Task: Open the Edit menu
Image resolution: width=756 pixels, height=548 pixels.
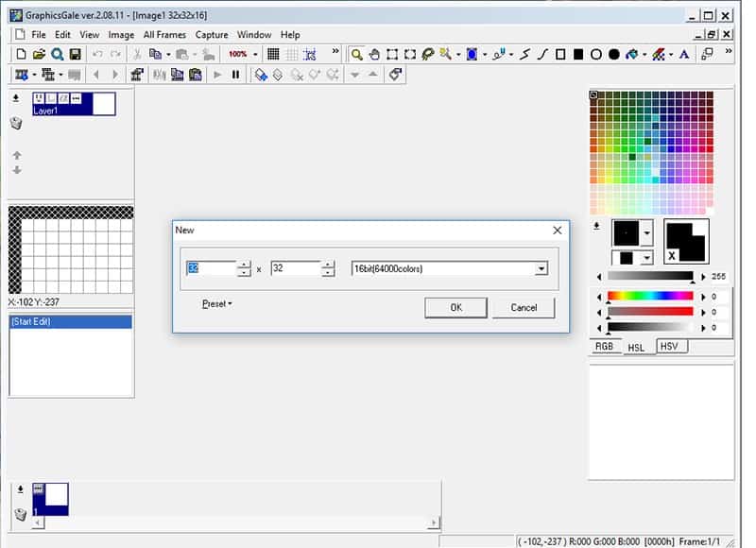Action: [x=62, y=35]
